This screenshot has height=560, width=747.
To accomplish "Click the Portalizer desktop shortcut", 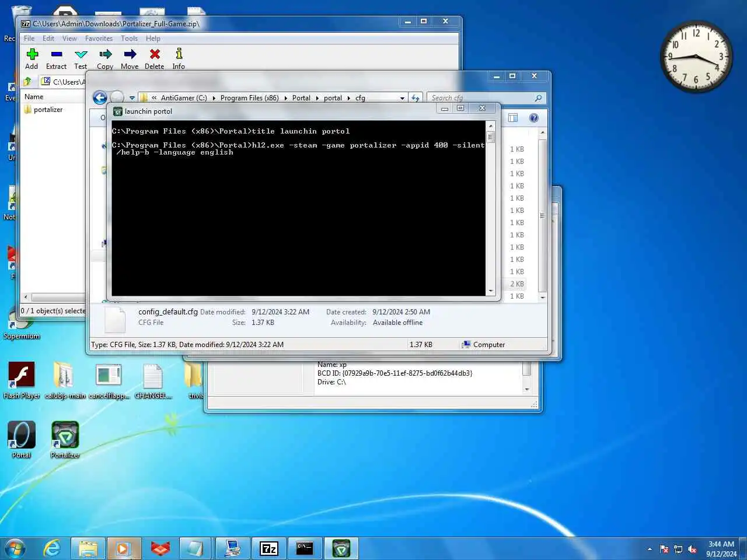I will coord(65,440).
